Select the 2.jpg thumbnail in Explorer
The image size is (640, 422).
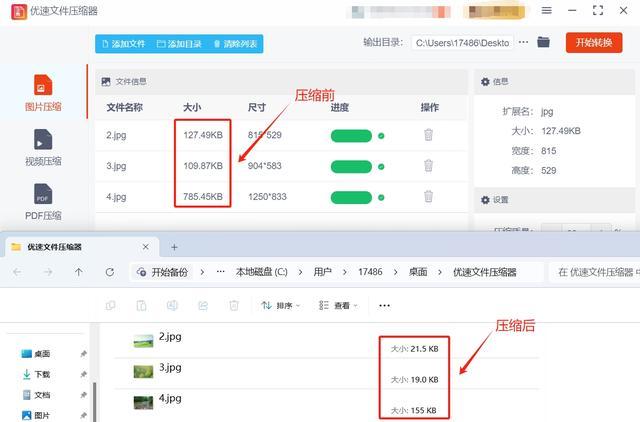point(143,341)
